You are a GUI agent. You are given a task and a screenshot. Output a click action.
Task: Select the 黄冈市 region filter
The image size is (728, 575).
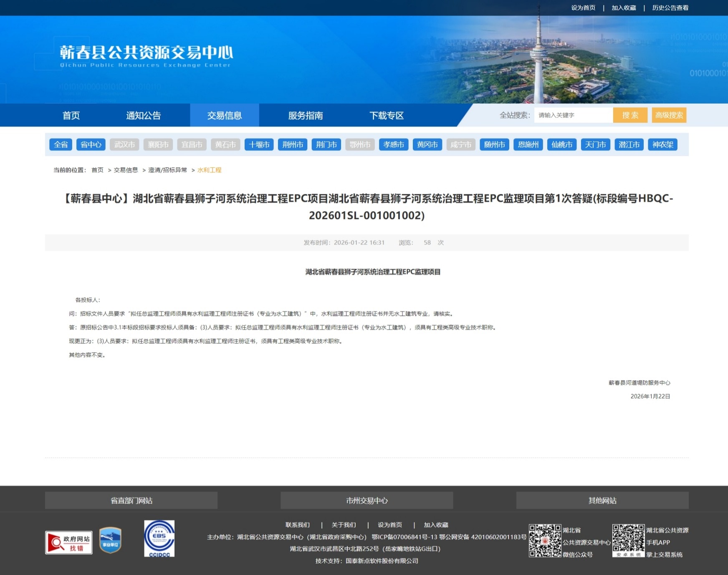click(x=427, y=145)
